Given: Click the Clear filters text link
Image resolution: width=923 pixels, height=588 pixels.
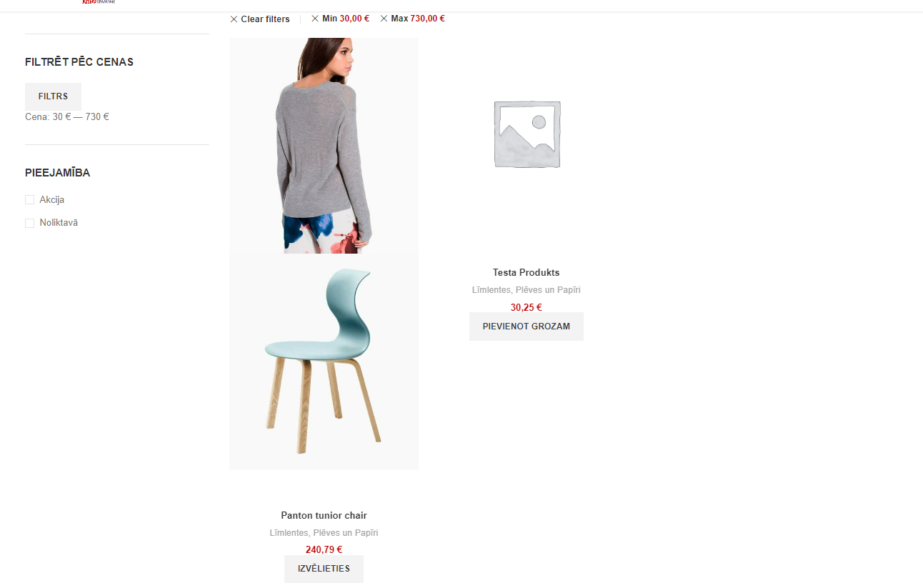Looking at the screenshot, I should click(265, 19).
